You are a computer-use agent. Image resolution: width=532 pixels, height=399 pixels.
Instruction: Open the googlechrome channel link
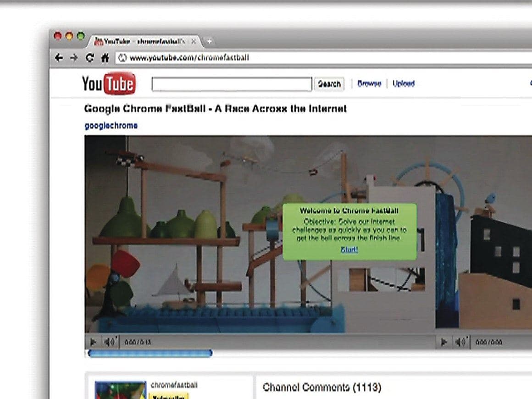[111, 126]
